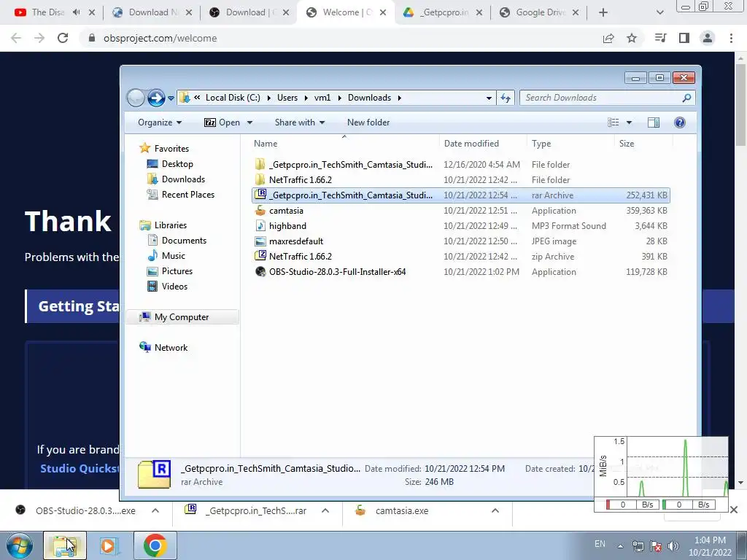This screenshot has width=747, height=560.
Task: Select OBS-Studio-28.0.3-Full-Installer-x64 file
Action: [461, 272]
